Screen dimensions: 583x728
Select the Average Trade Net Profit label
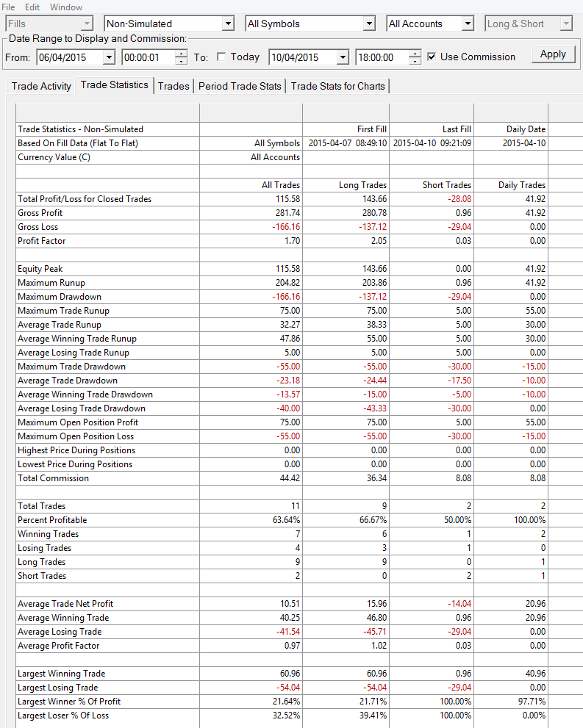(65, 604)
